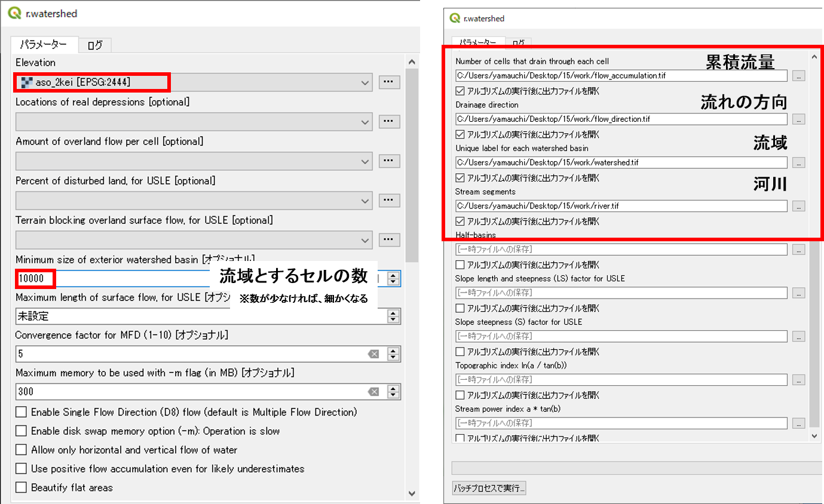
Task: Select パラメーター tab in the output files dialog
Action: point(479,42)
